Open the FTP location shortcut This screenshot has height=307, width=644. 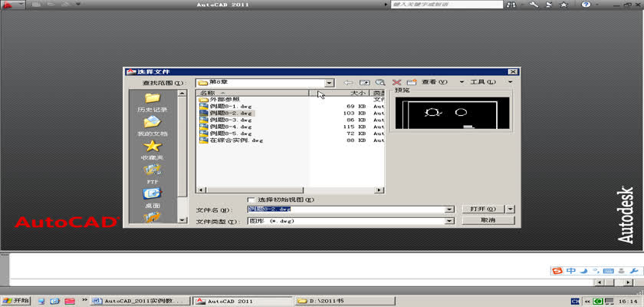click(153, 174)
